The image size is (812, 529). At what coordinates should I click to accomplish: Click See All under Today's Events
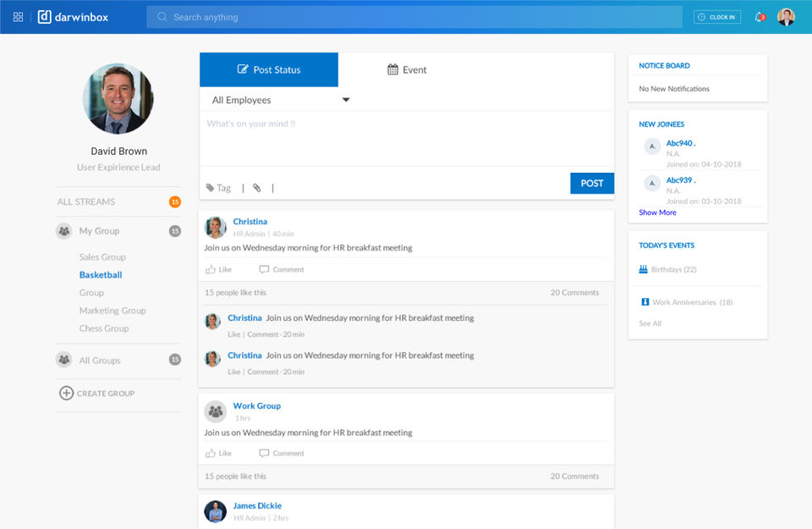(650, 323)
